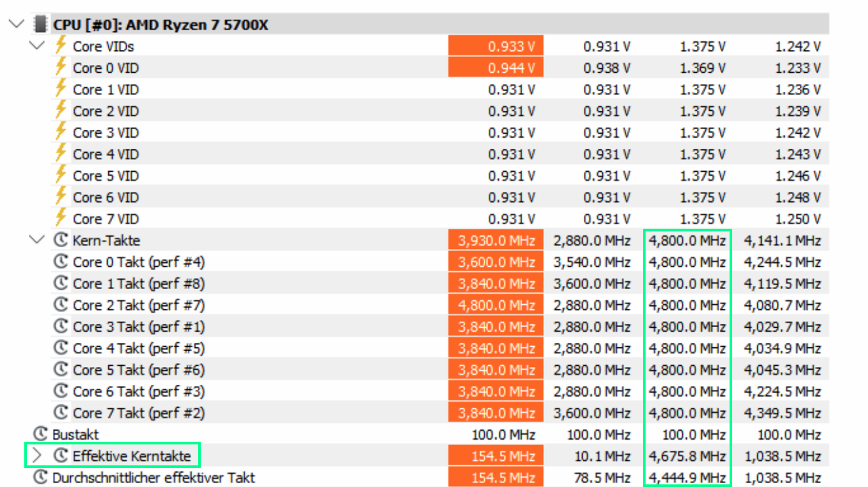Viewport: 868px width, 487px height.
Task: Click the 1.250 V average value
Action: point(797,219)
